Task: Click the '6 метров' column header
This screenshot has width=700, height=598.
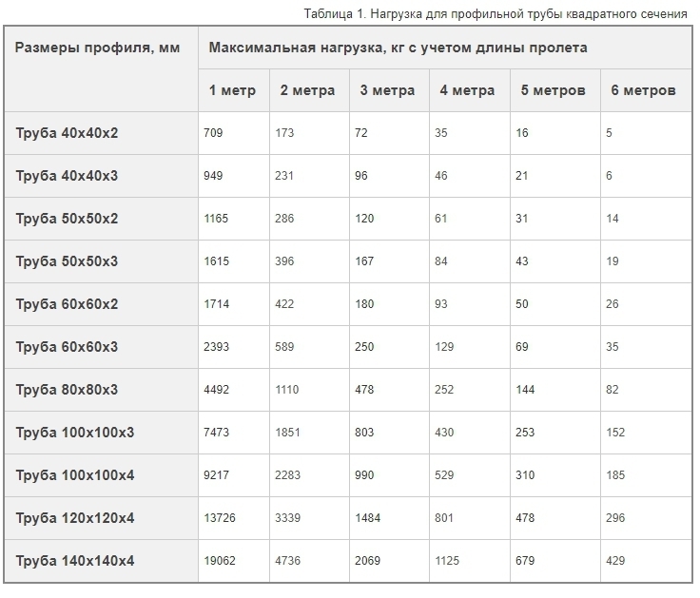Action: [643, 91]
